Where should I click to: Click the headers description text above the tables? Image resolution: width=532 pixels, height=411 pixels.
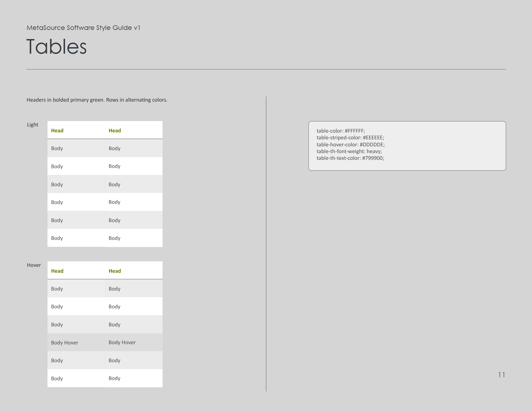(x=97, y=99)
